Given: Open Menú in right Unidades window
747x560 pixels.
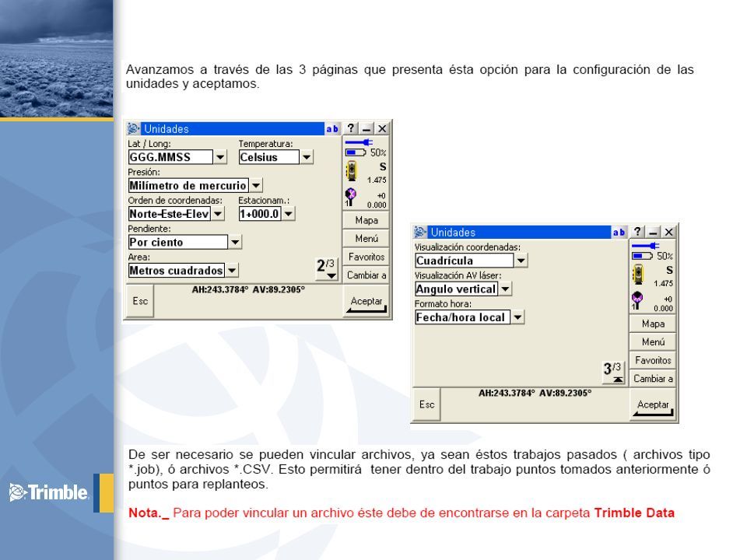Looking at the screenshot, I should [653, 342].
